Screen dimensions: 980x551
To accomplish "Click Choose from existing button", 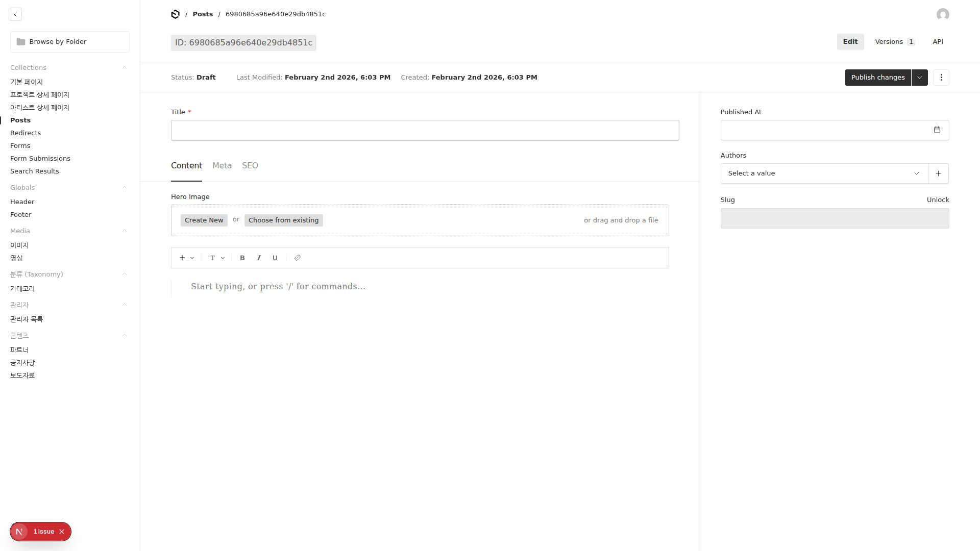I will 283,220.
